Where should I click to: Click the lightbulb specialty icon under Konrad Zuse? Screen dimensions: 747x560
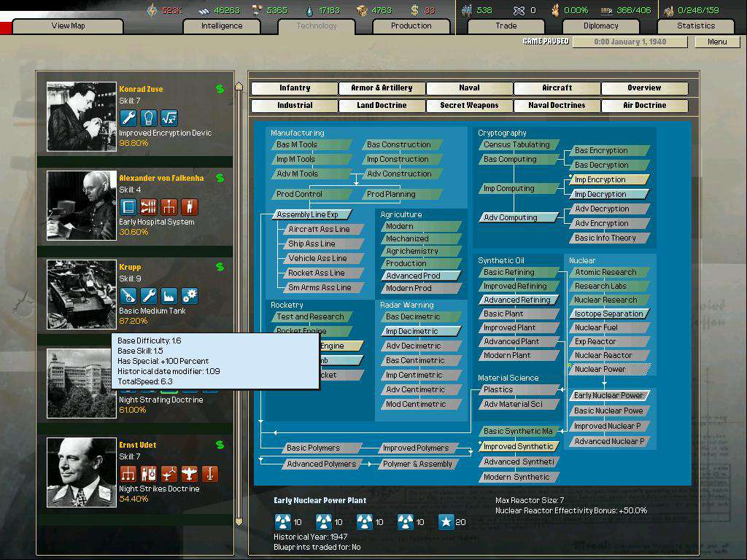(x=149, y=117)
